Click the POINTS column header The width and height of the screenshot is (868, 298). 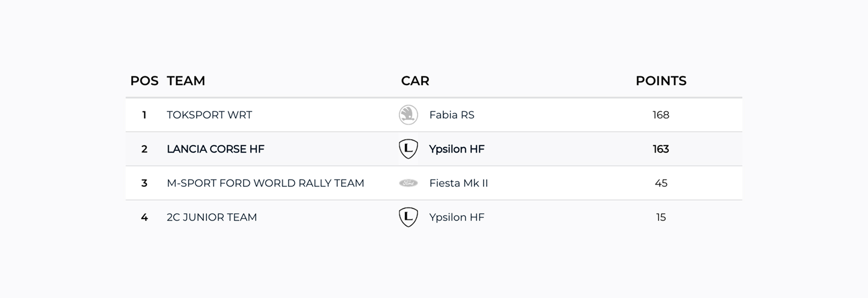pos(661,81)
